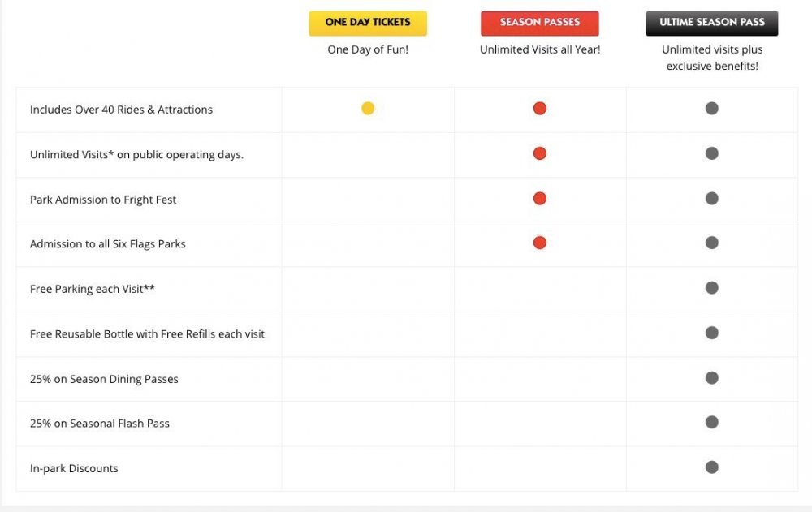Open the ONE DAY TICKETS tab

click(x=367, y=22)
